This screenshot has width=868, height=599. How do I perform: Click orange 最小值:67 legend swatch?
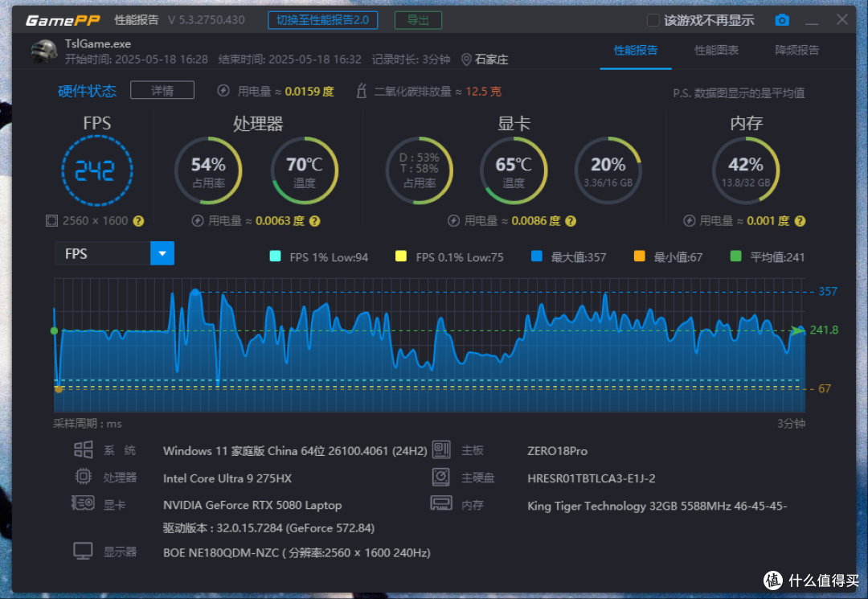click(640, 256)
